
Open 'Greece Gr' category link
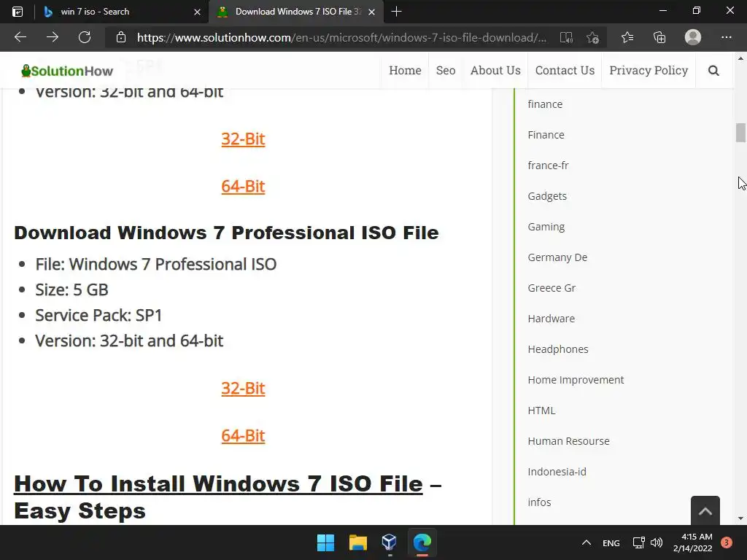tap(551, 288)
